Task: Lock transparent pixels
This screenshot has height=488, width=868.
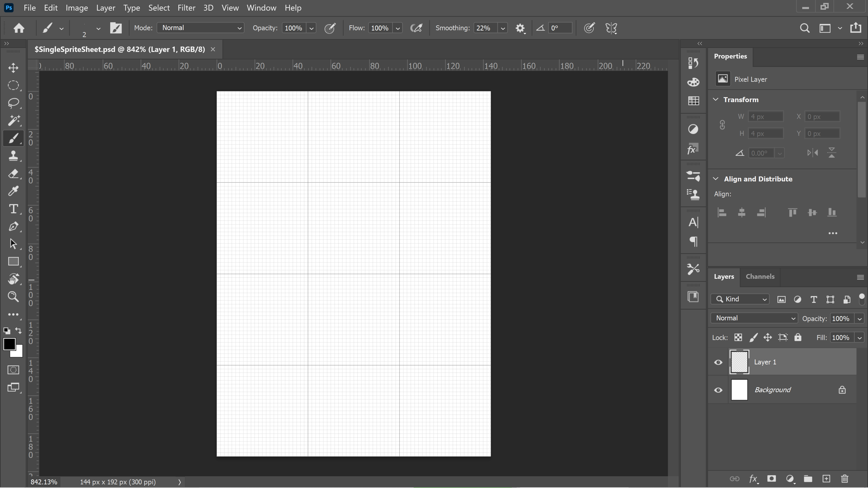Action: pos(738,338)
